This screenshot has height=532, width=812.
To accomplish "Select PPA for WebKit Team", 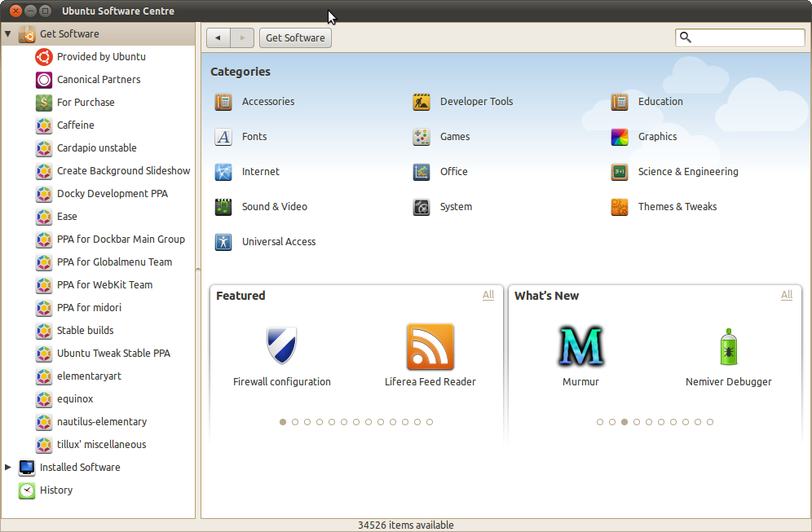I will 99,284.
